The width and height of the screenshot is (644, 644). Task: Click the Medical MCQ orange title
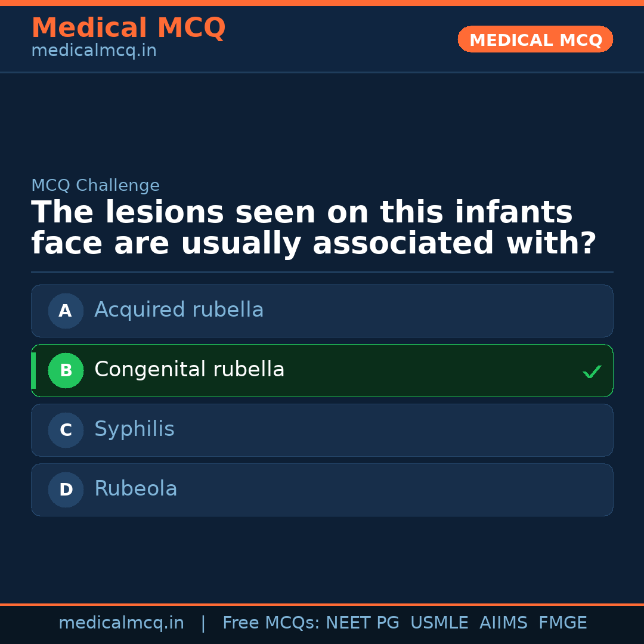tap(128, 27)
